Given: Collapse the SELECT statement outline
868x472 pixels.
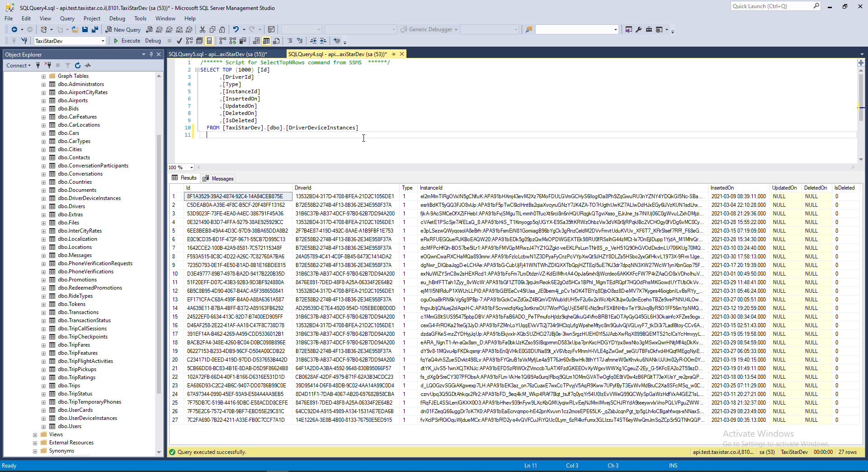Looking at the screenshot, I should [197, 70].
